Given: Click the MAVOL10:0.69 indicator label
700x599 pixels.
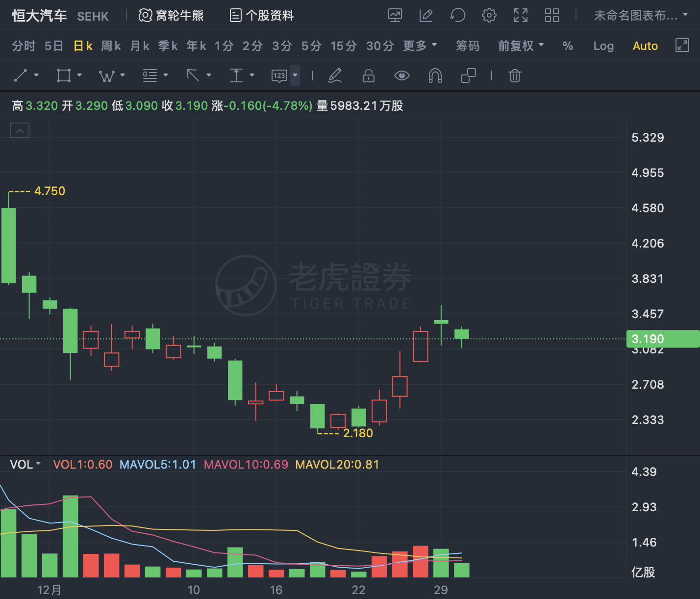Looking at the screenshot, I should click(x=246, y=464).
